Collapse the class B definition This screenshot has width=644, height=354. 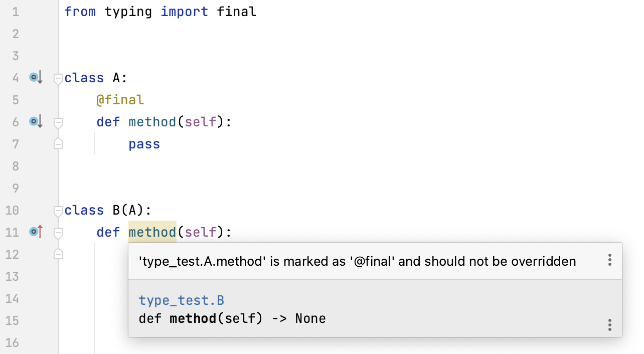pos(58,211)
